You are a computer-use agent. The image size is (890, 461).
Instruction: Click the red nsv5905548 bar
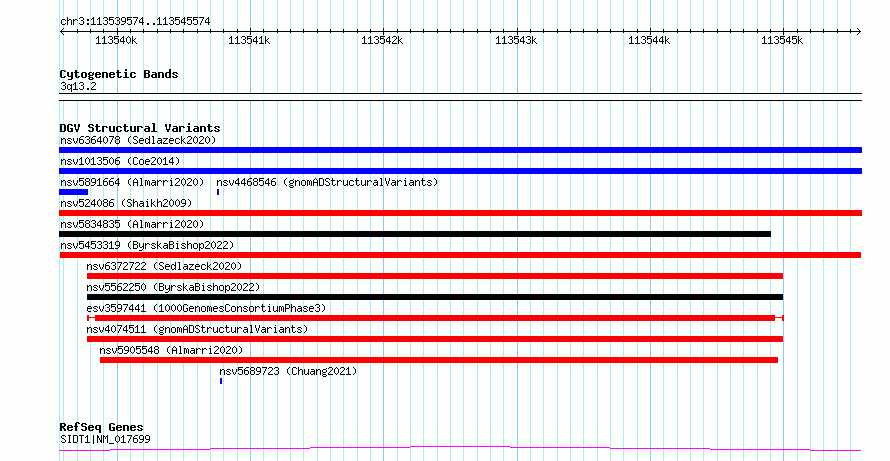pos(439,360)
